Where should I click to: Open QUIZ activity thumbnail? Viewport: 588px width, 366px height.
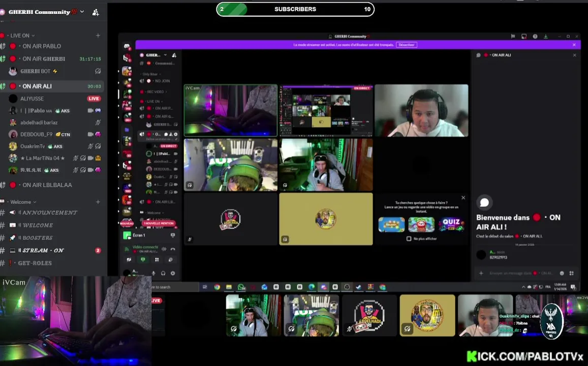[451, 225]
